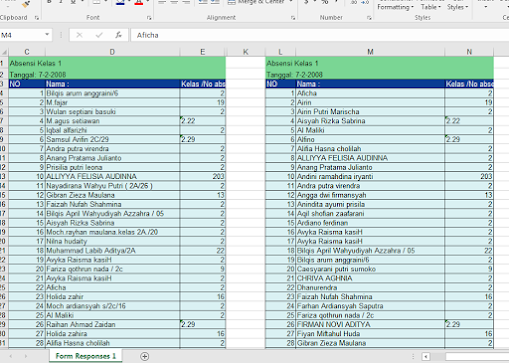
Task: Select cell 'Raihan Ahmad Zaidan'
Action: 112,324
